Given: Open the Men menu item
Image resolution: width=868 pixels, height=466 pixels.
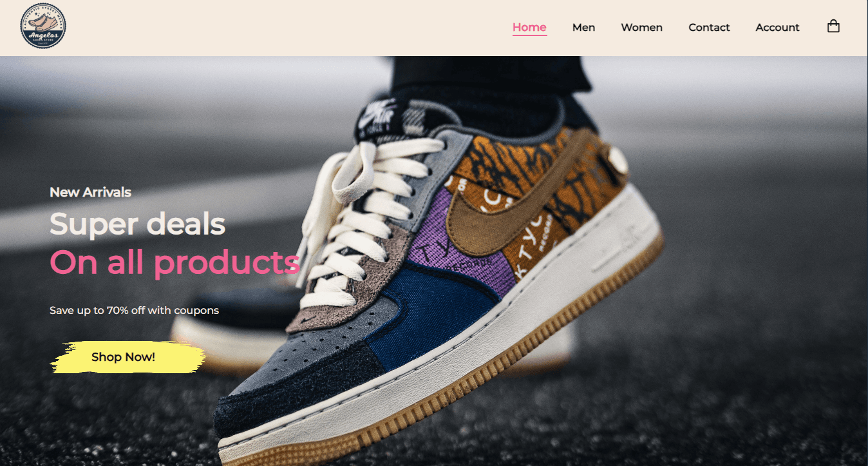Looking at the screenshot, I should click(x=583, y=27).
